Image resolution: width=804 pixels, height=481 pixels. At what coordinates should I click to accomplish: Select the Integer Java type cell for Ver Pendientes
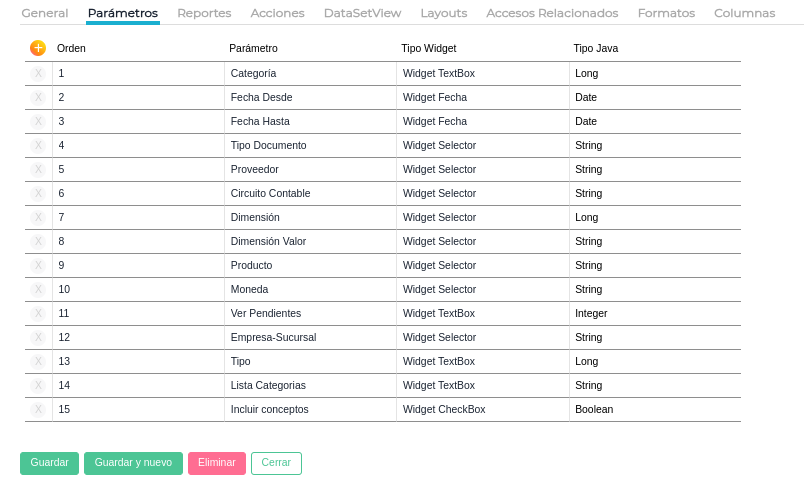click(655, 313)
